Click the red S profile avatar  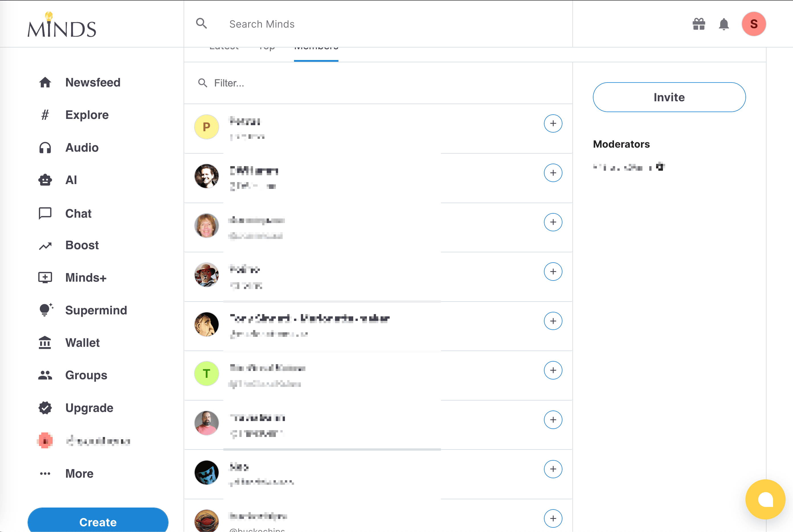click(x=754, y=24)
